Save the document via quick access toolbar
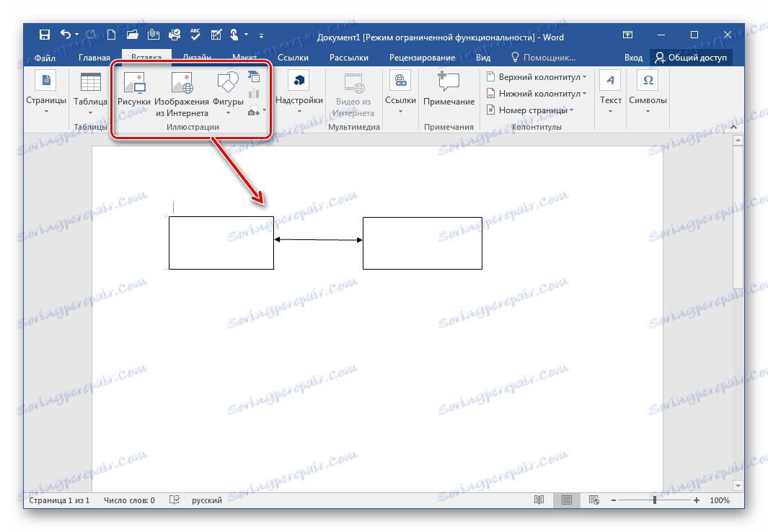 point(44,34)
